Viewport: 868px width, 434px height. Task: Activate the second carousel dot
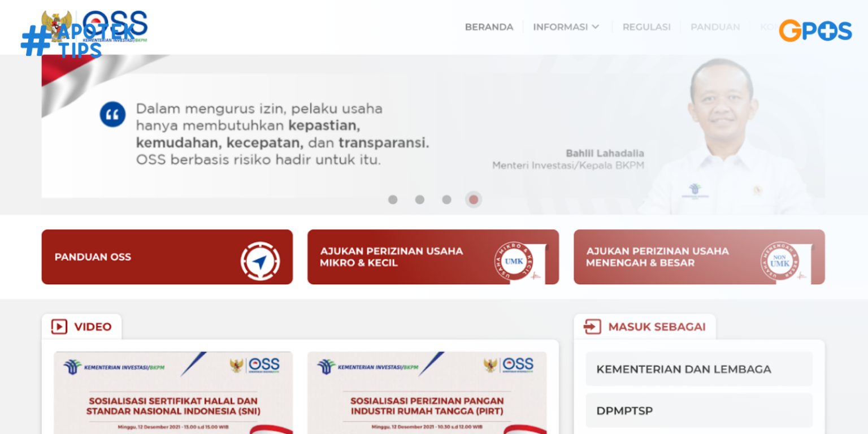[x=420, y=199]
